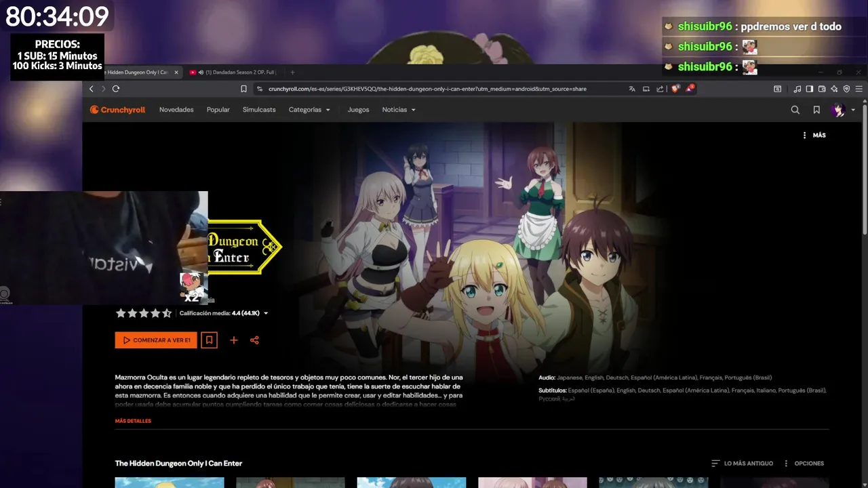868x488 pixels.
Task: Click the star rating stars
Action: (x=144, y=313)
